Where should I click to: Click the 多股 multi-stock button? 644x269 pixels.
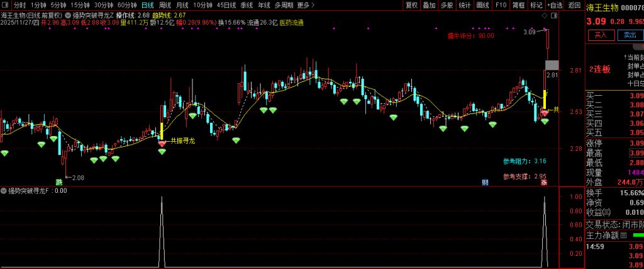pos(447,5)
